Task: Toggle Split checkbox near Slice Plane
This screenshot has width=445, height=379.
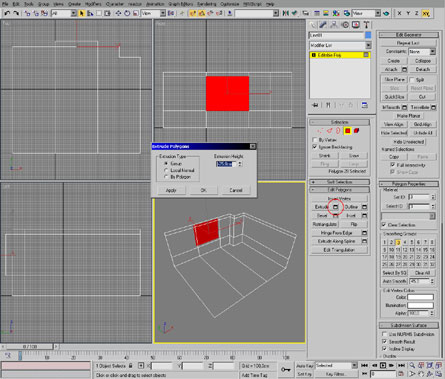Action: pos(412,80)
